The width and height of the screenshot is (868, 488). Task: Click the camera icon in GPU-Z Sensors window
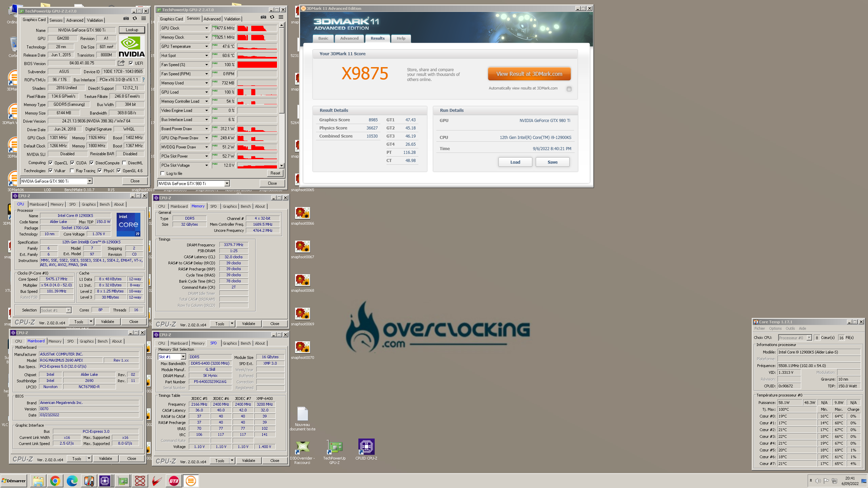tap(263, 17)
